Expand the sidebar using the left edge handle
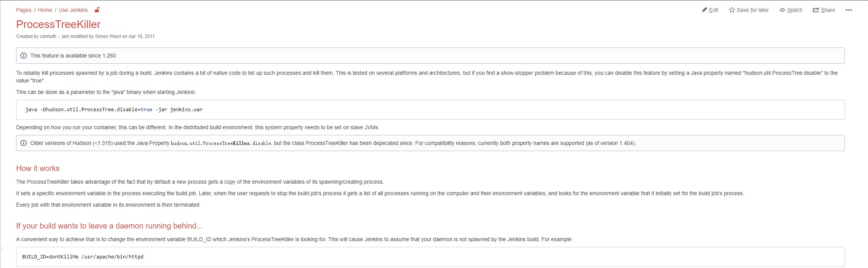This screenshot has width=868, height=268. (x=2, y=248)
